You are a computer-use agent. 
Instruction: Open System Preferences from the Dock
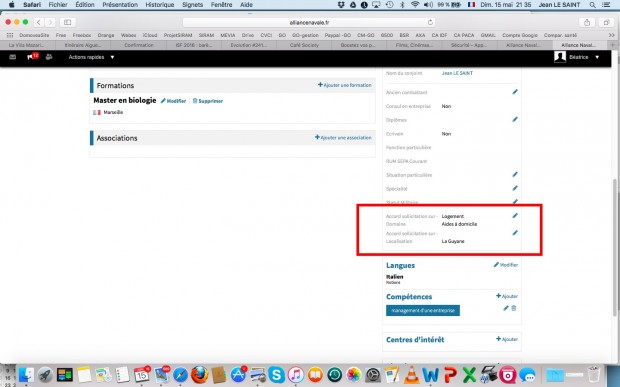tap(373, 374)
